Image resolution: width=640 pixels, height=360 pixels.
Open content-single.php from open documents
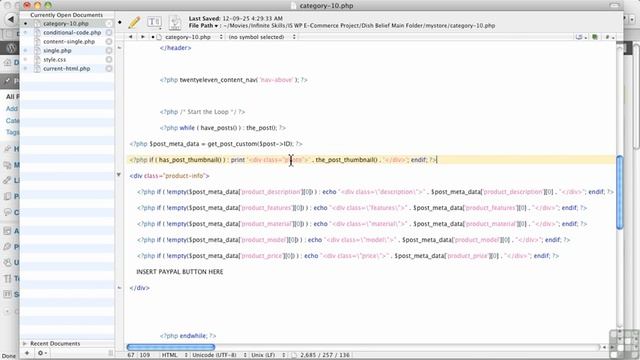pos(69,42)
